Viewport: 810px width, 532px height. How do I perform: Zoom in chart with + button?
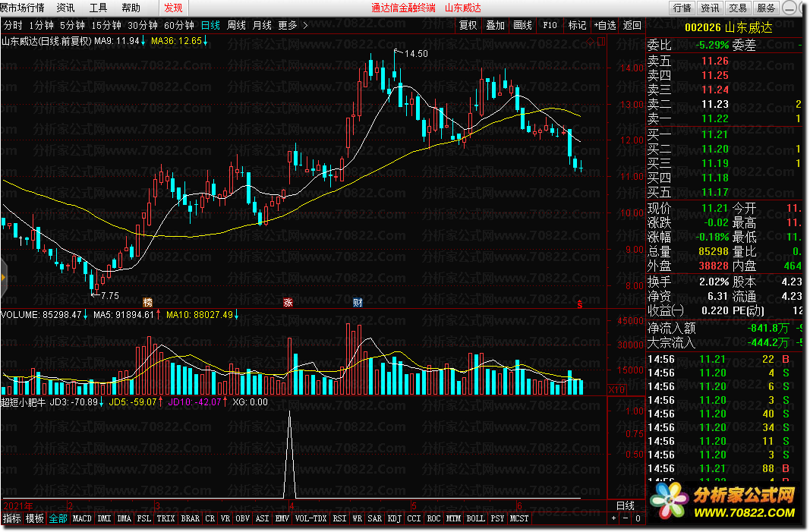tap(613, 518)
